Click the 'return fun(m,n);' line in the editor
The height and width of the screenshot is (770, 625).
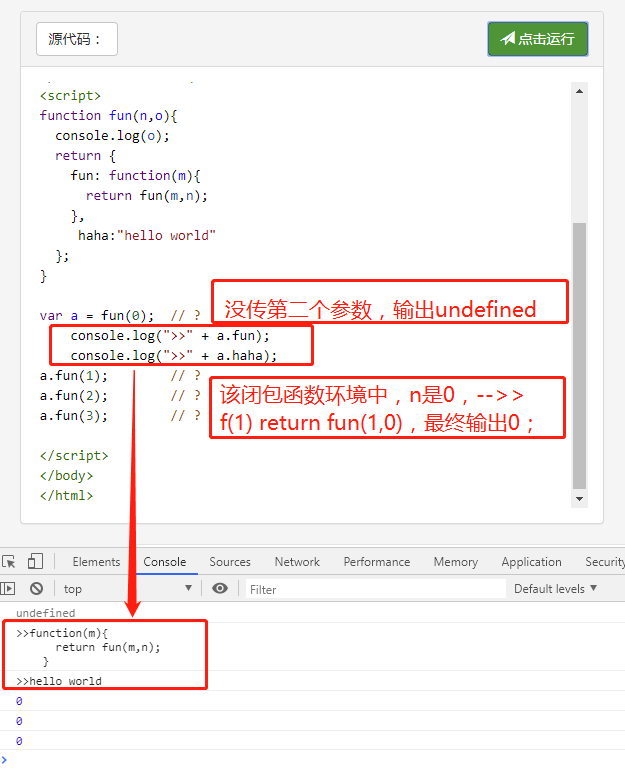click(x=147, y=195)
